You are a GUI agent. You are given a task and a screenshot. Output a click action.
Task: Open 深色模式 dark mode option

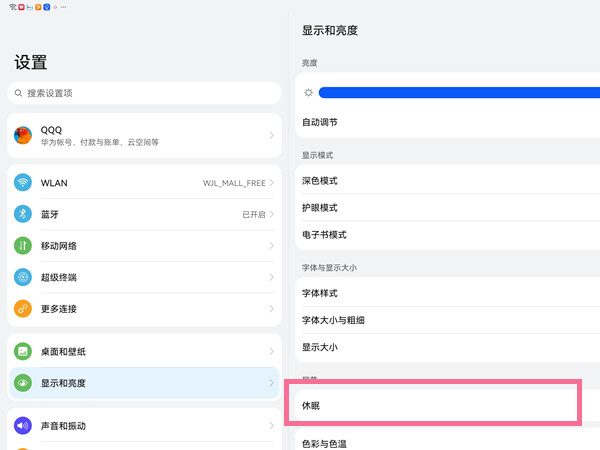[x=440, y=180]
